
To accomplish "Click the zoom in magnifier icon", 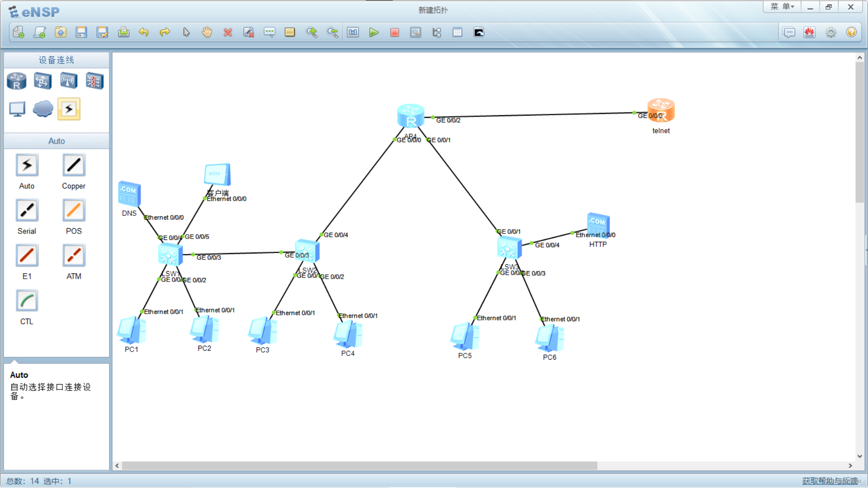I will point(311,33).
